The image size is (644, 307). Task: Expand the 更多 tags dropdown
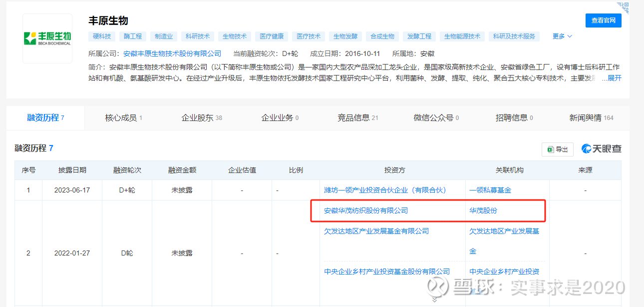point(562,36)
